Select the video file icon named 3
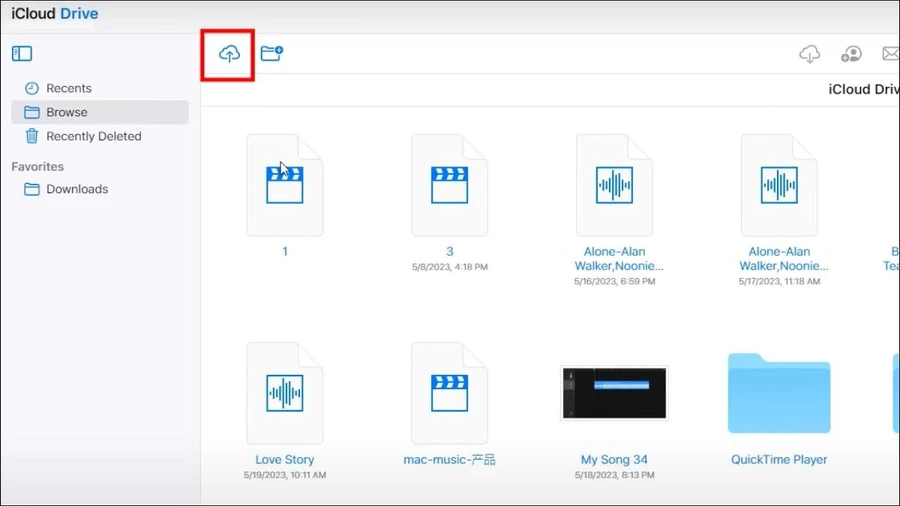The height and width of the screenshot is (506, 900). 449,185
